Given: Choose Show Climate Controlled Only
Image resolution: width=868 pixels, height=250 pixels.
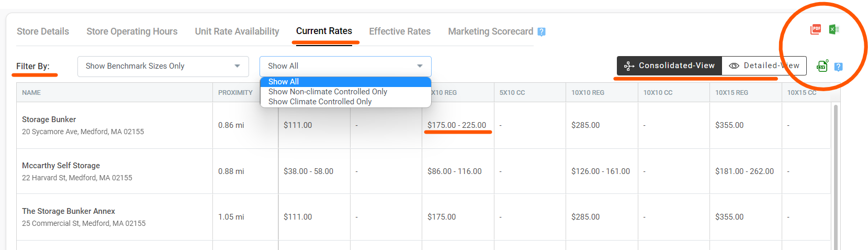Looking at the screenshot, I should (x=345, y=102).
